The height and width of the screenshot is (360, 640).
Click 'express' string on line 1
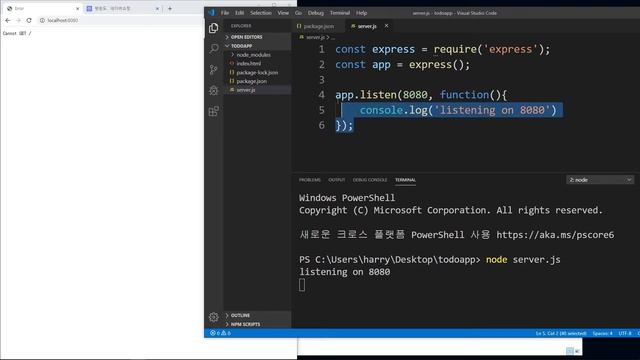click(510, 49)
